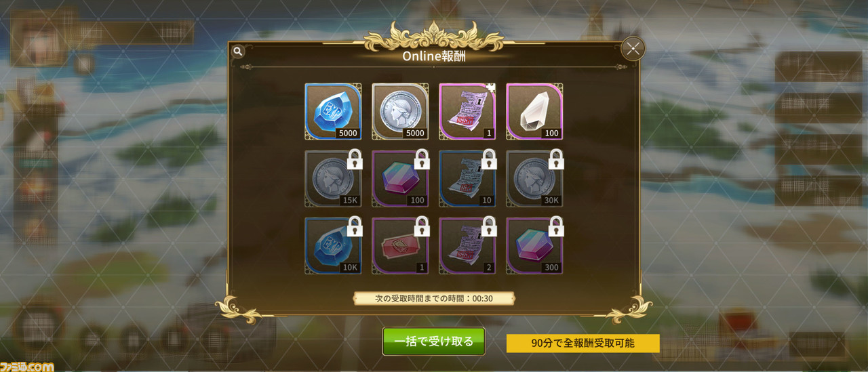Screen dimensions: 868x372
Task: Tap the locked purple gem 100 reward
Action: 400,179
